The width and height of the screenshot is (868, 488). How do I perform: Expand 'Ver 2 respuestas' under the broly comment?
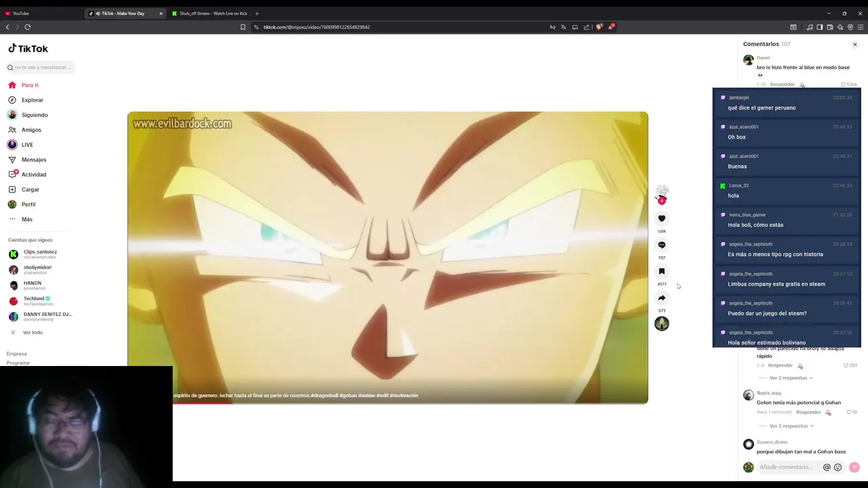[x=791, y=378]
